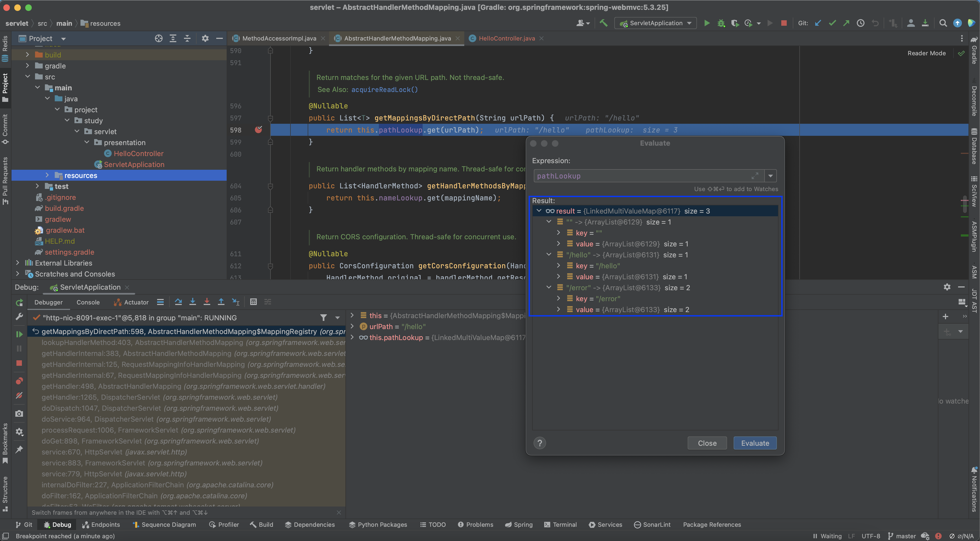Screen dimensions: 980x541
Task: Click the Evaluate Expression calculator icon
Action: pos(253,302)
